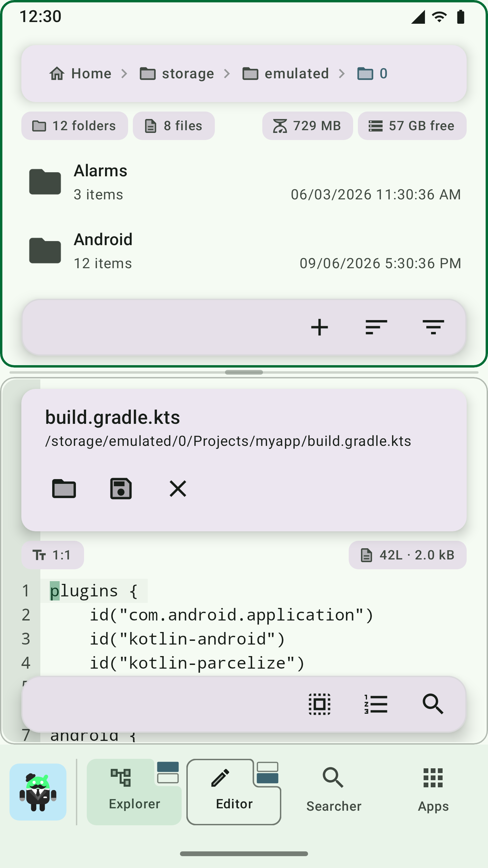Screen dimensions: 488x868
Task: Click the select-all icon in editor toolbar
Action: (x=320, y=704)
